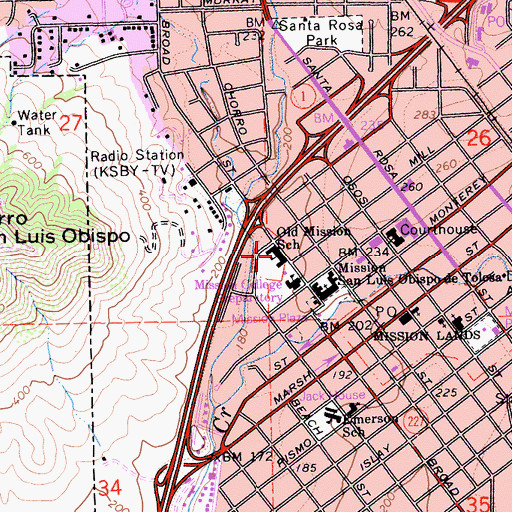Select the purple Mission Plaza label
The height and width of the screenshot is (512, 512).
(x=270, y=318)
